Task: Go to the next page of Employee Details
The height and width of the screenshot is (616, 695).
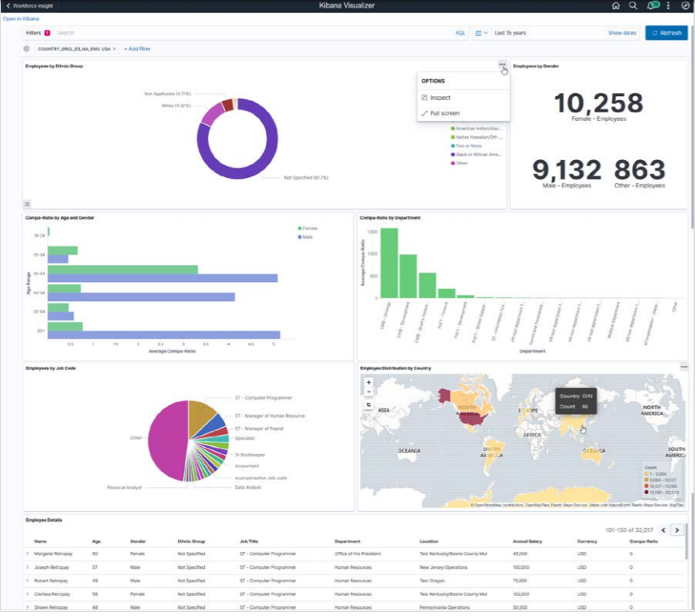Action: pyautogui.click(x=678, y=529)
